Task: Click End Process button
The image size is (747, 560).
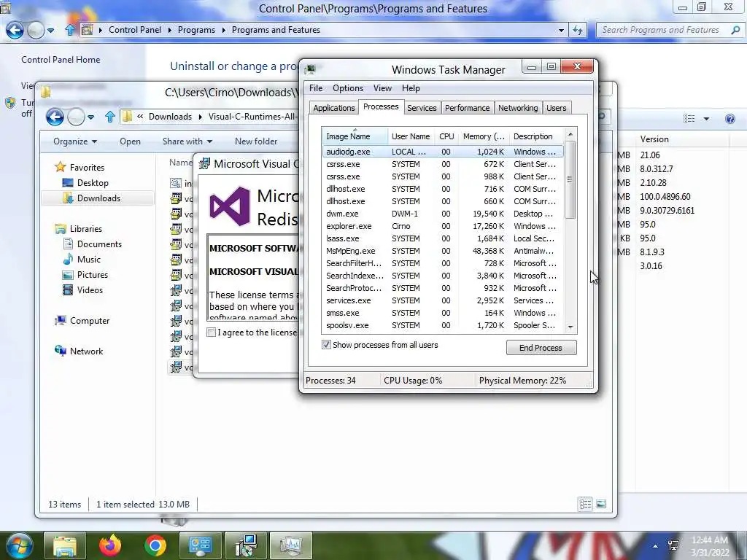Action: 541,348
